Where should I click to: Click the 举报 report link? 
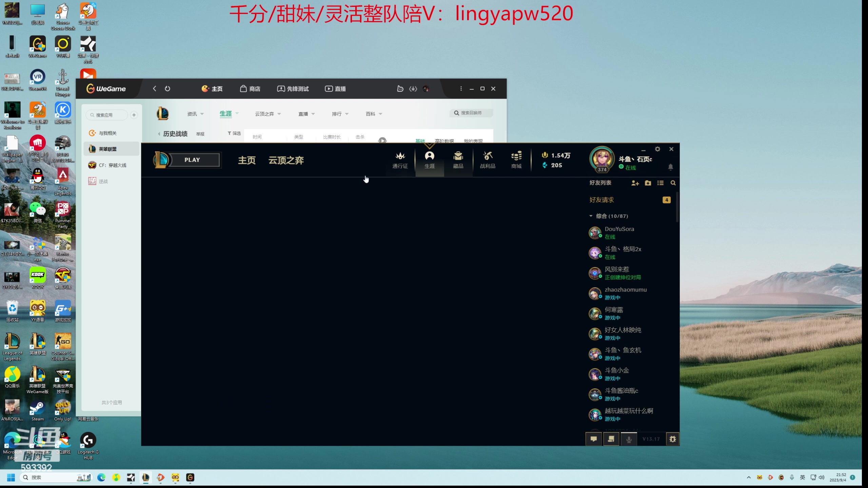(200, 134)
